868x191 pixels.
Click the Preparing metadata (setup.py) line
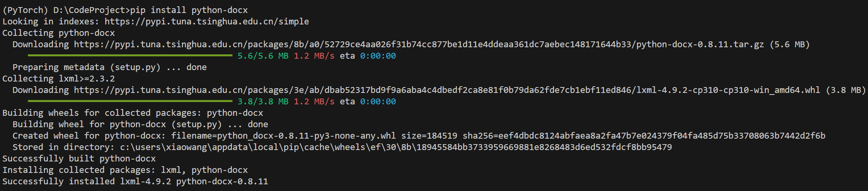(110, 67)
